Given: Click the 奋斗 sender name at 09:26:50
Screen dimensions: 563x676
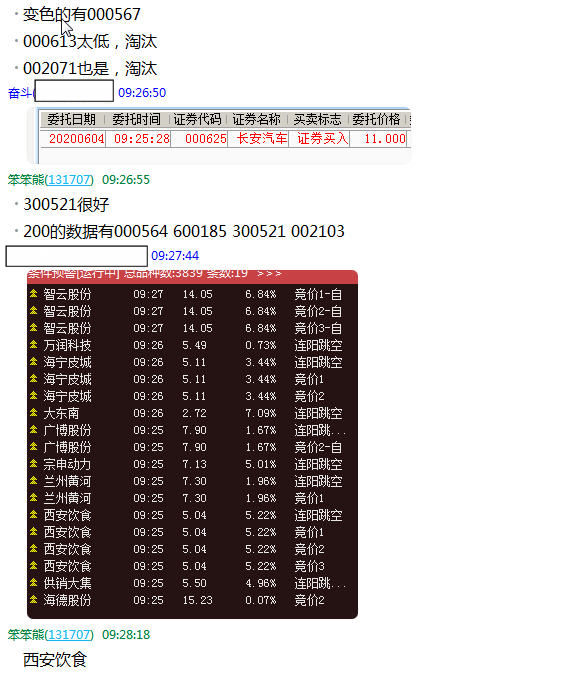Looking at the screenshot, I should (x=21, y=93).
